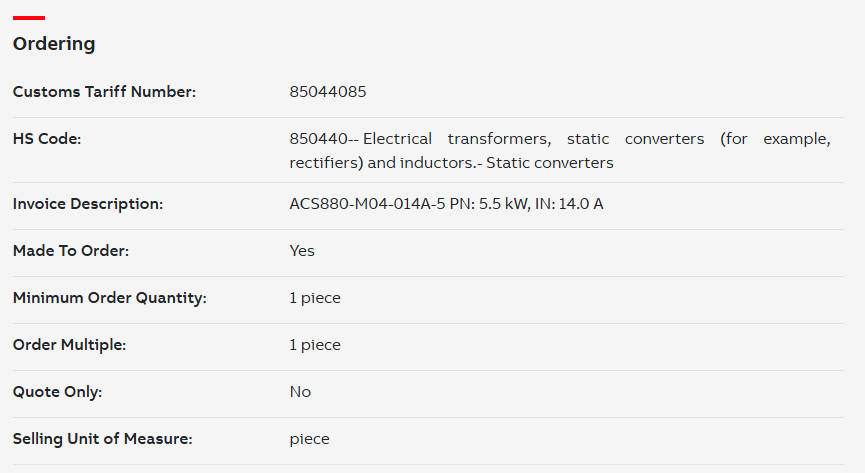Click the red accent bar above Ordering

pyautogui.click(x=29, y=18)
